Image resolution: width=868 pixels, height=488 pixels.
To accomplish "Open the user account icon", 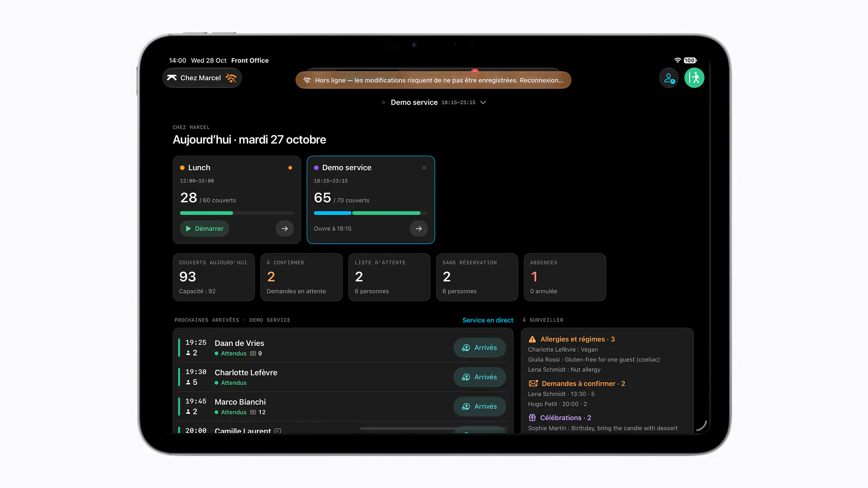I will [669, 78].
